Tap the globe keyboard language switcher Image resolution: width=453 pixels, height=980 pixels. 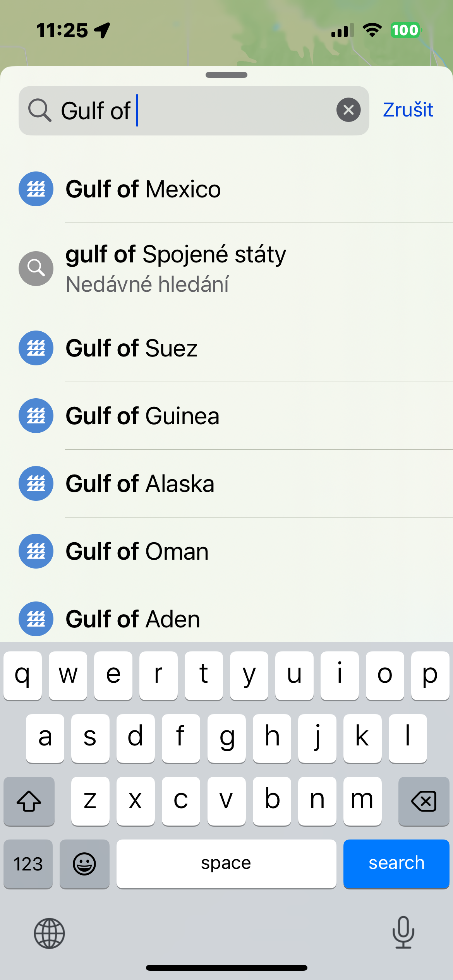49,933
